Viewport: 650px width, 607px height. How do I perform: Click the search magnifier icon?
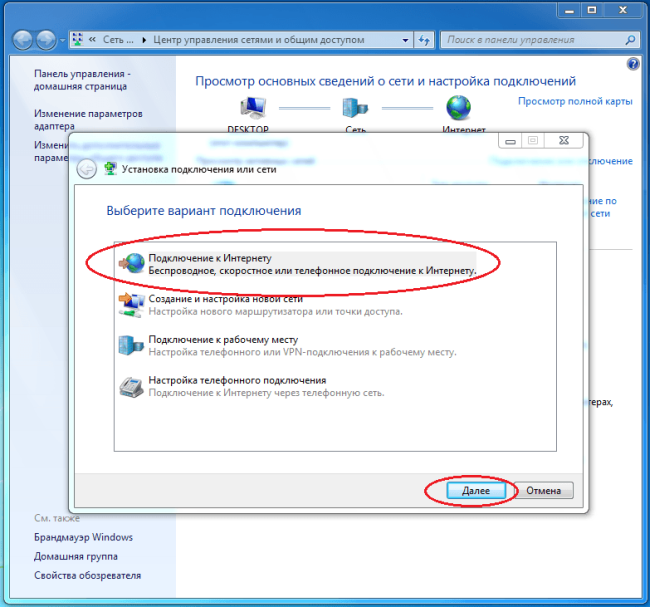coord(630,40)
